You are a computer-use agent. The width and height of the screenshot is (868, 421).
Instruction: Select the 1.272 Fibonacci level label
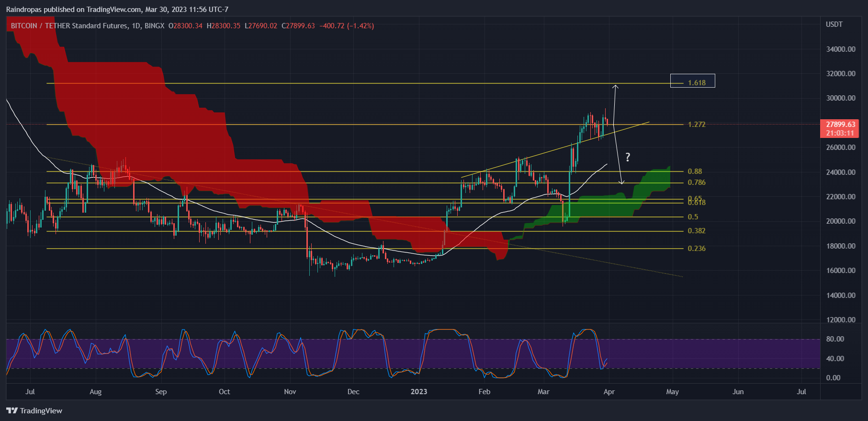coord(697,125)
